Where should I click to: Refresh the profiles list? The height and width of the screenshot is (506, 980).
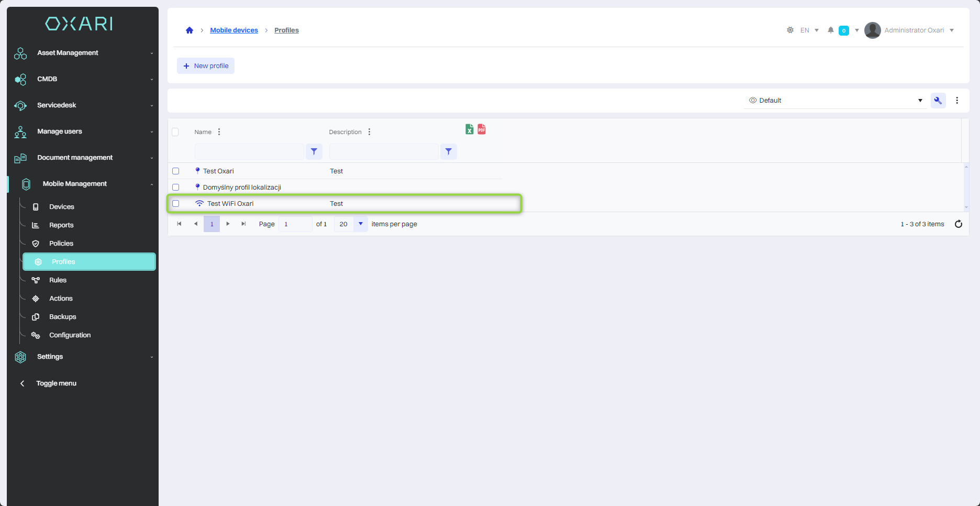[958, 224]
